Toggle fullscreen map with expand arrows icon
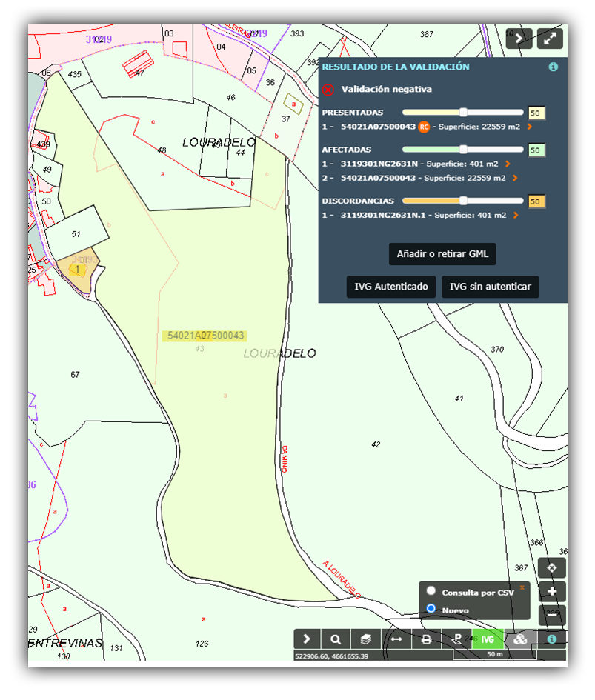 tap(551, 39)
